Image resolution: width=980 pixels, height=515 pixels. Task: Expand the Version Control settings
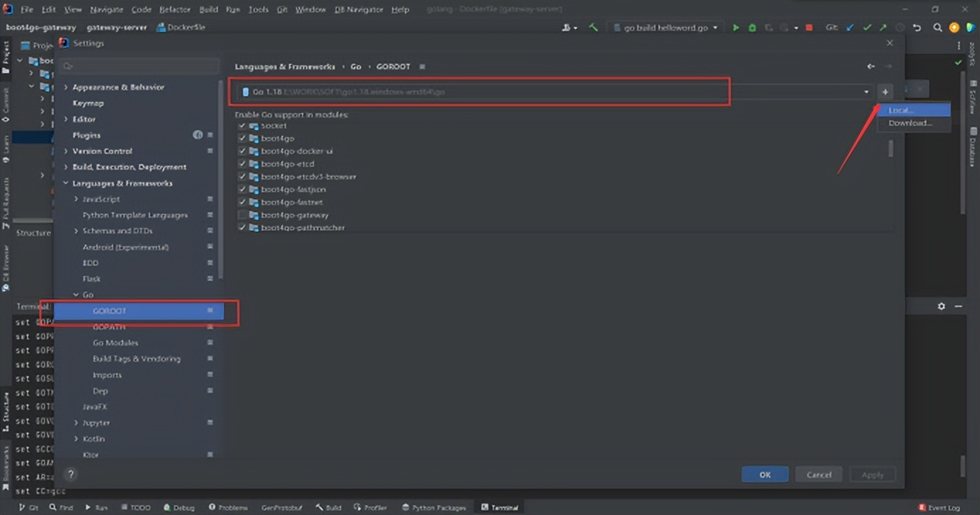[x=67, y=151]
